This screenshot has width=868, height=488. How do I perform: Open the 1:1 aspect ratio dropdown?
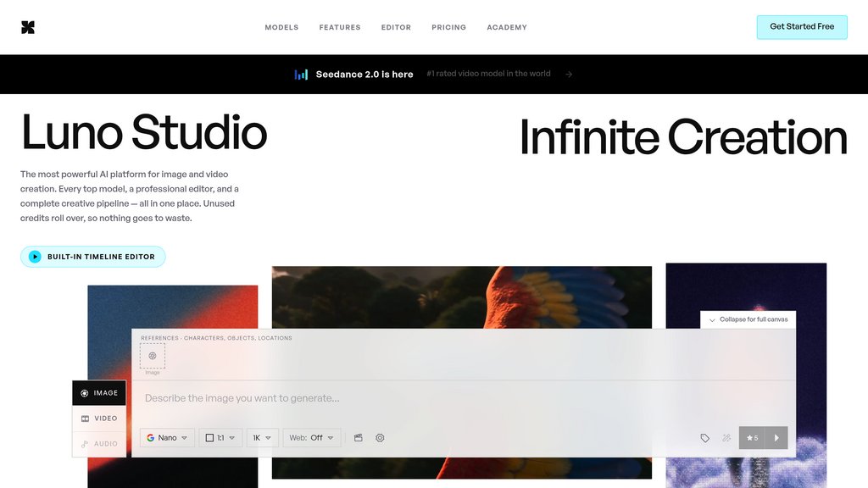pyautogui.click(x=220, y=438)
